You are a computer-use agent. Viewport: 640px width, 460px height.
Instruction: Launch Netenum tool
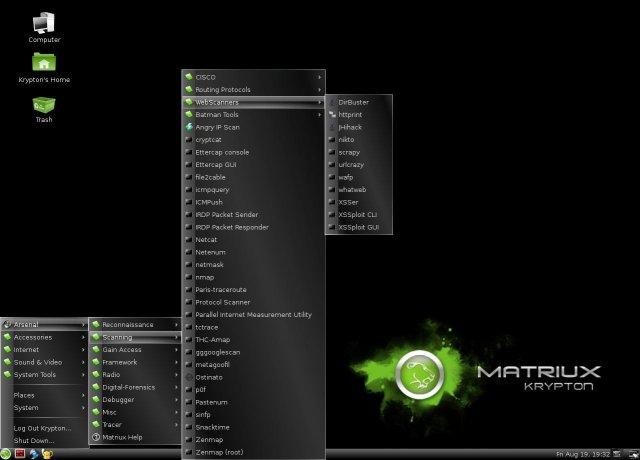[253, 252]
